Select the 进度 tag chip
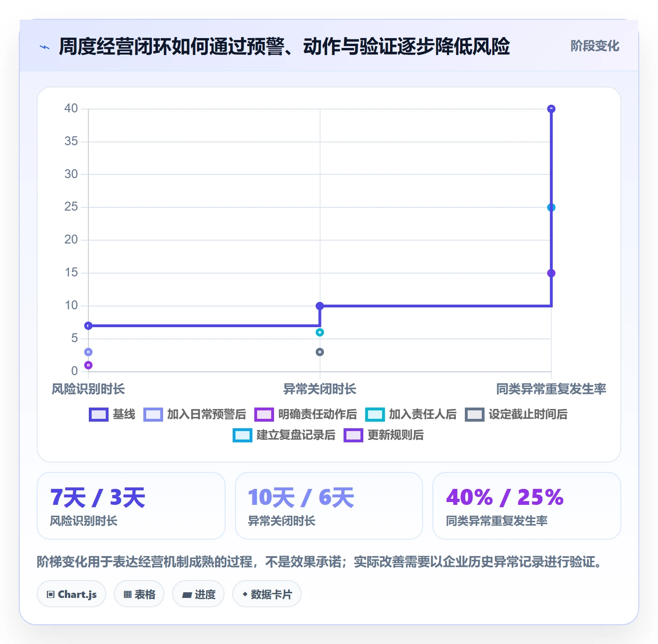Screen dimensions: 658x644 click(x=198, y=594)
